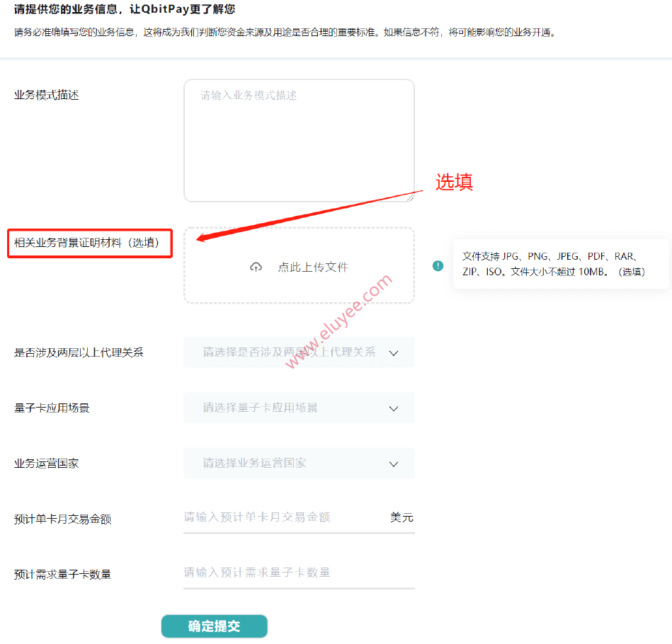Click the cloud upload icon
The image size is (672, 644).
point(256,265)
